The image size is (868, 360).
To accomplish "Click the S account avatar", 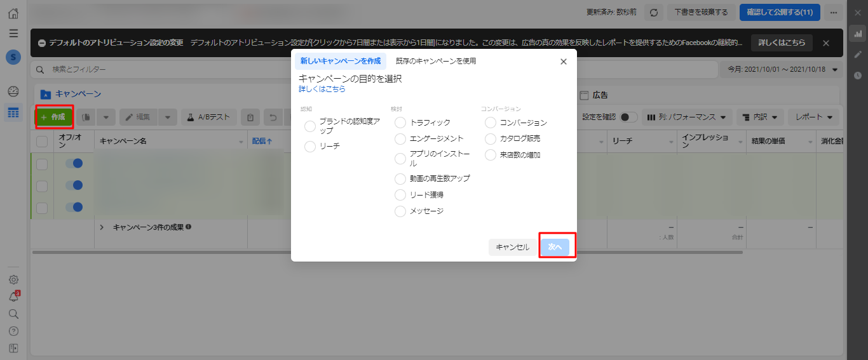I will 13,57.
